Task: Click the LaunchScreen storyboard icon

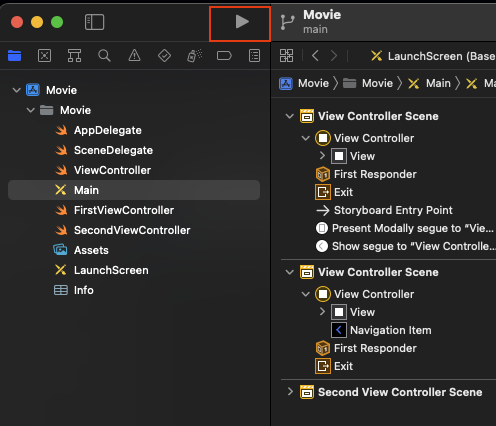Action: click(x=61, y=270)
